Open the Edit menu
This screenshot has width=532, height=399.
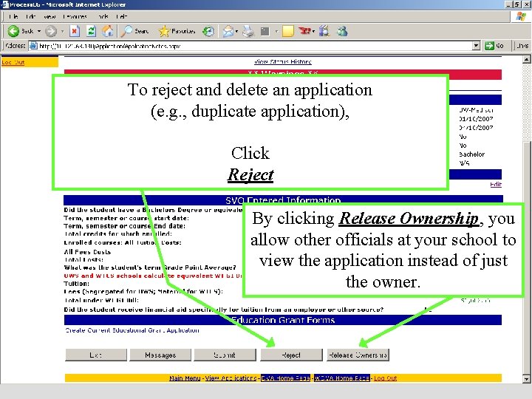31,16
